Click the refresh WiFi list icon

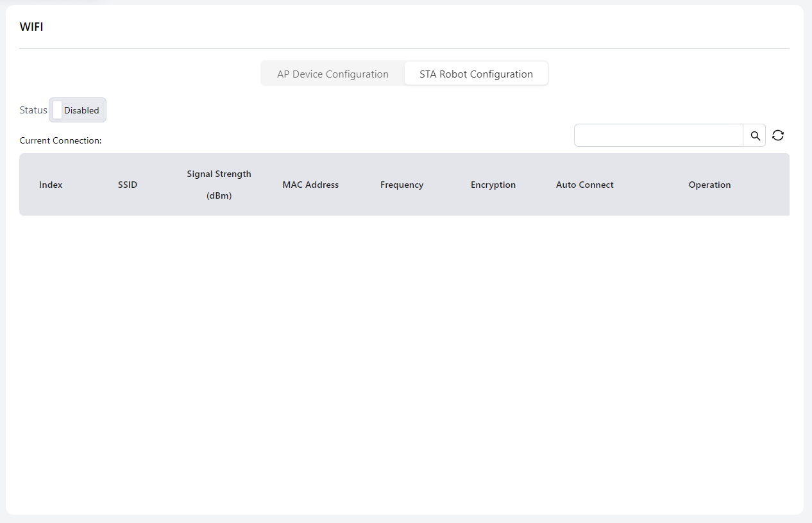point(778,135)
